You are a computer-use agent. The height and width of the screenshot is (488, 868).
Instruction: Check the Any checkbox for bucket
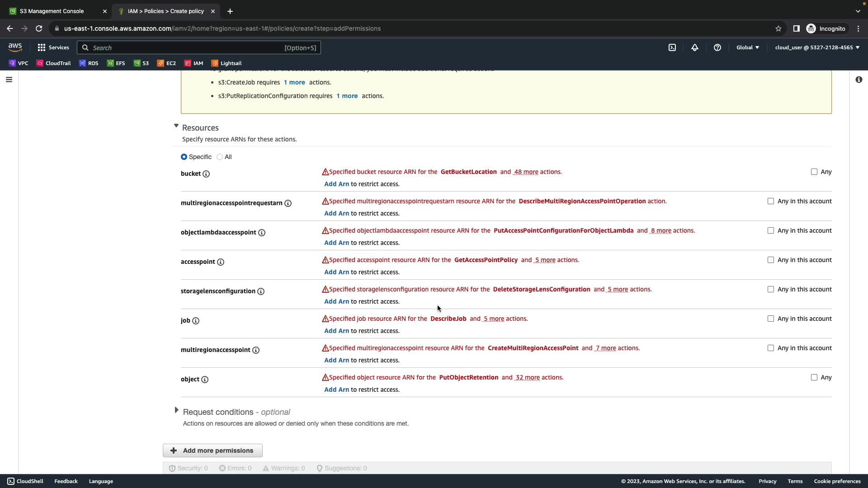pyautogui.click(x=814, y=172)
